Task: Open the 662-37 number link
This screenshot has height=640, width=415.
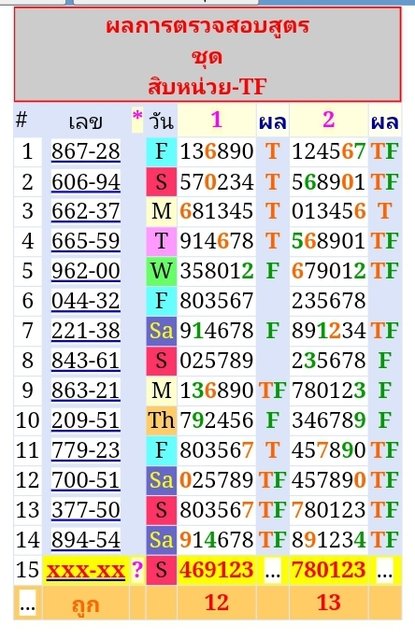Action: [86, 211]
